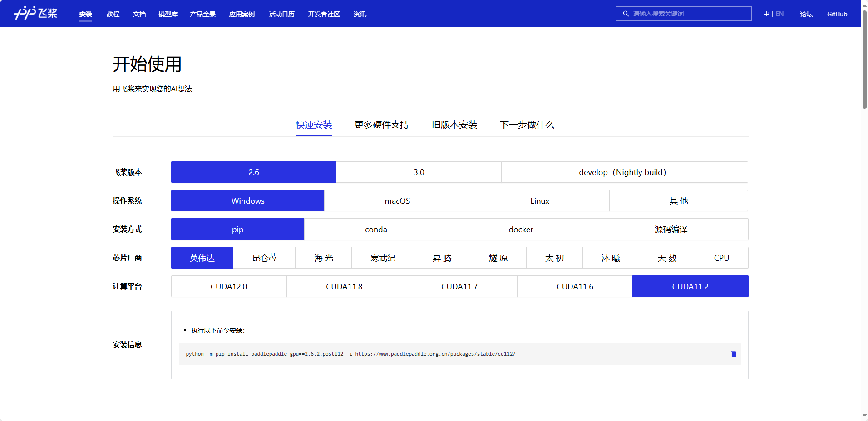Choose develop (Nightly build) version
Screen dimensions: 868x421
coord(625,172)
